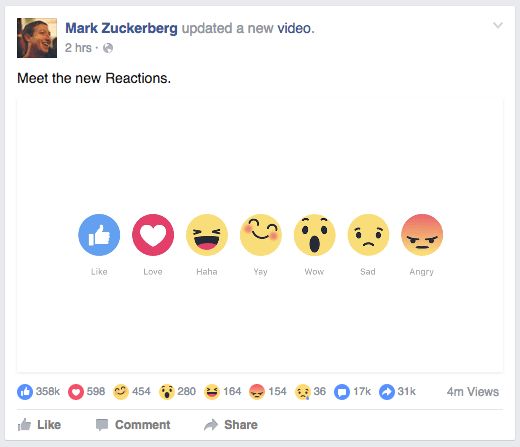Select the large blue Like thumbs-up reaction
Image resolution: width=520 pixels, height=447 pixels.
[99, 235]
